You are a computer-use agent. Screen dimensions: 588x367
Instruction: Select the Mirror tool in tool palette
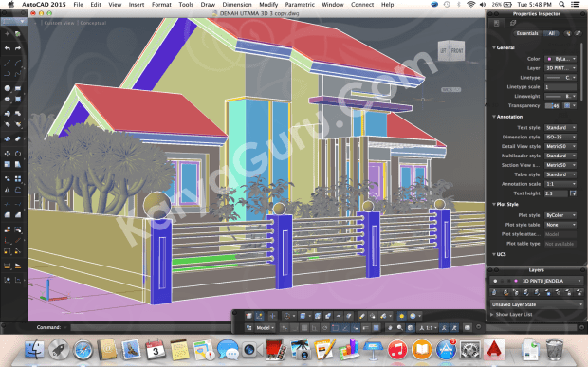click(8, 190)
